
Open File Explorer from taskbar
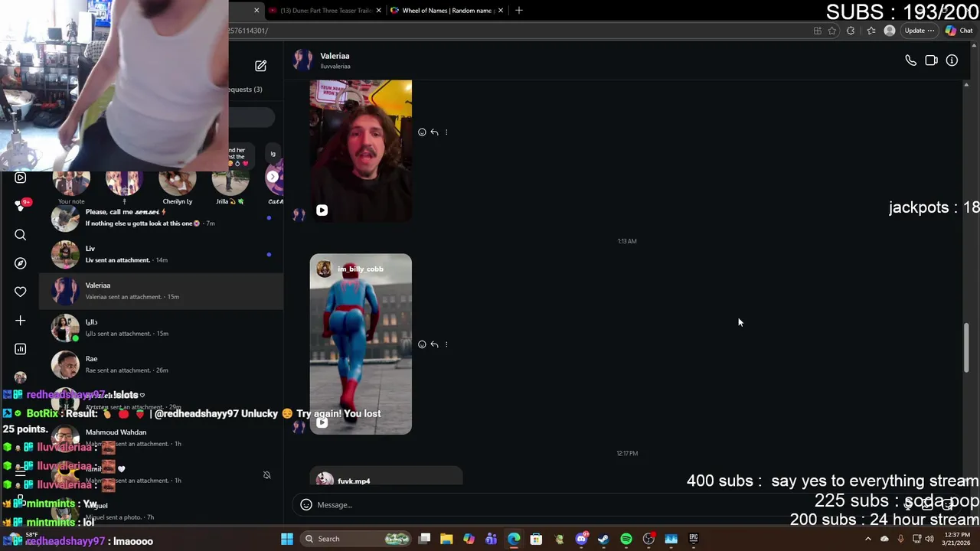tap(446, 539)
